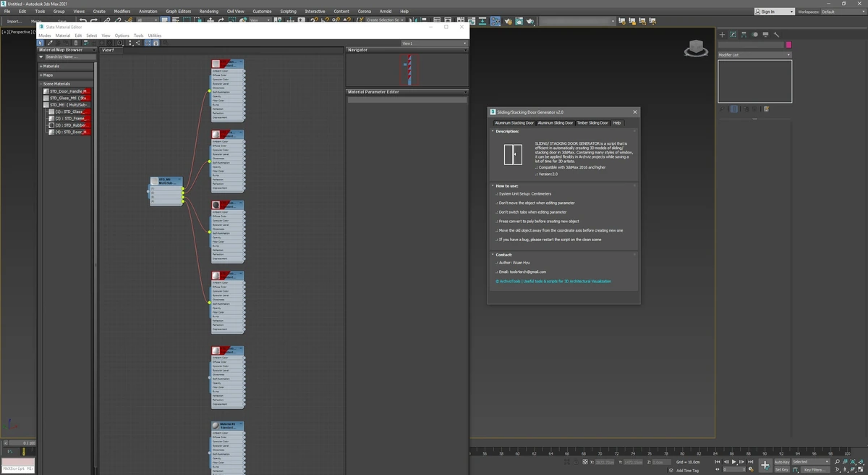This screenshot has height=475, width=868.
Task: Expand the Maps group in browser
Action: 48,75
